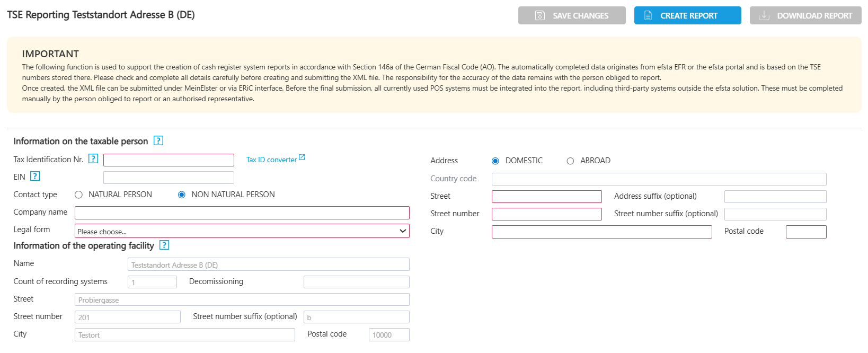Focus the Tax Identification Nr. input field
This screenshot has width=868, height=353.
pos(169,160)
